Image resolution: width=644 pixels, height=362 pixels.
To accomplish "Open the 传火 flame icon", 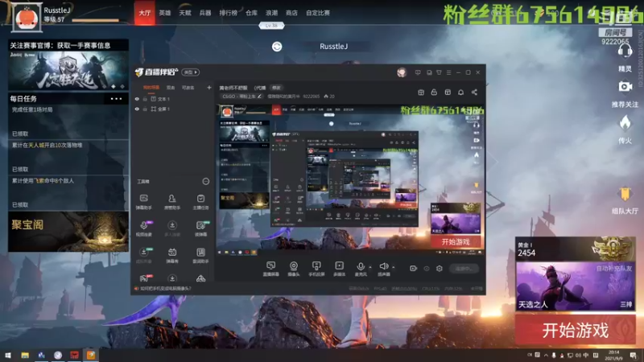I will click(625, 122).
